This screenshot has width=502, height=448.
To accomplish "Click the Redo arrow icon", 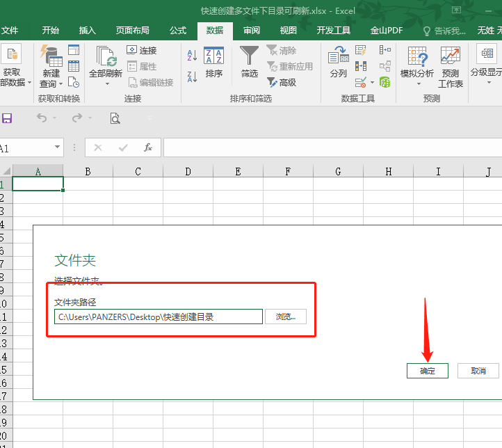I will click(x=77, y=118).
